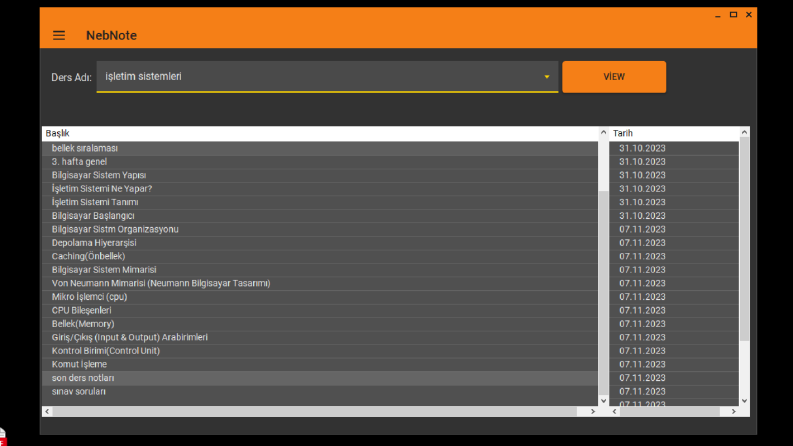793x446 pixels.
Task: Select the '3. hafta genel' row
Action: point(320,162)
